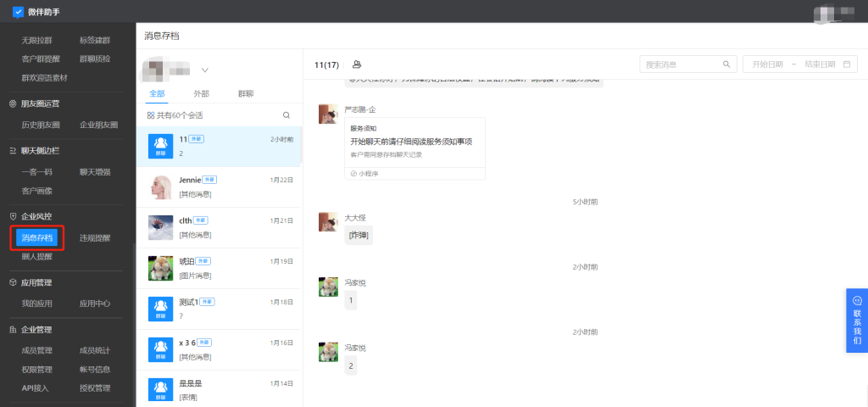Set the 开始日期 field

(x=767, y=64)
